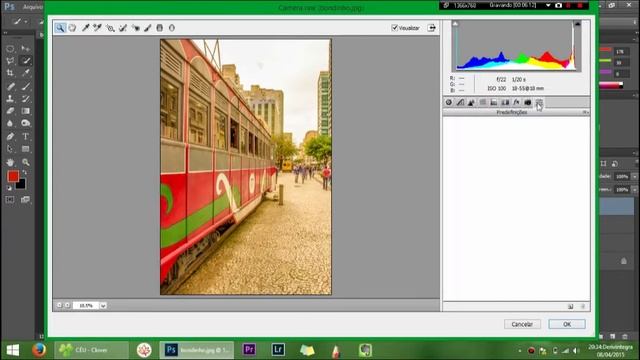Choose the Color Sampler tool
The width and height of the screenshot is (640, 360).
tap(97, 28)
